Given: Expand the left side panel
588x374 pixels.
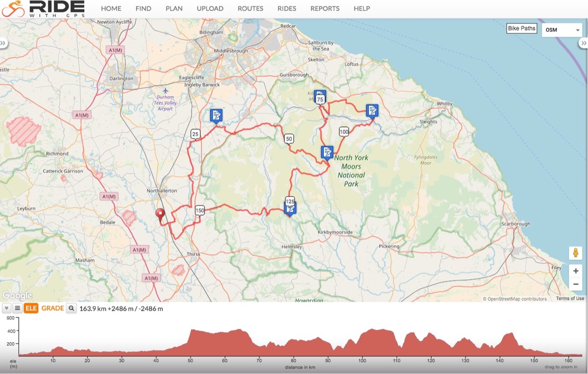Looking at the screenshot, I should [x=3, y=43].
